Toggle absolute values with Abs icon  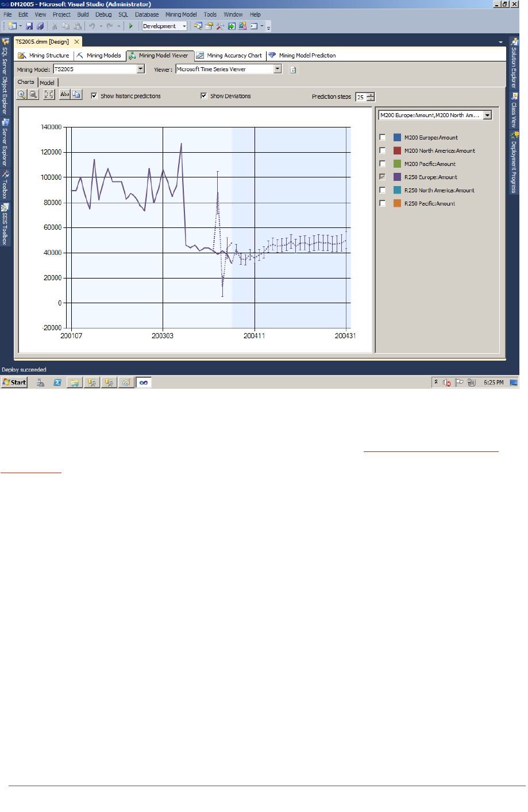[65, 95]
